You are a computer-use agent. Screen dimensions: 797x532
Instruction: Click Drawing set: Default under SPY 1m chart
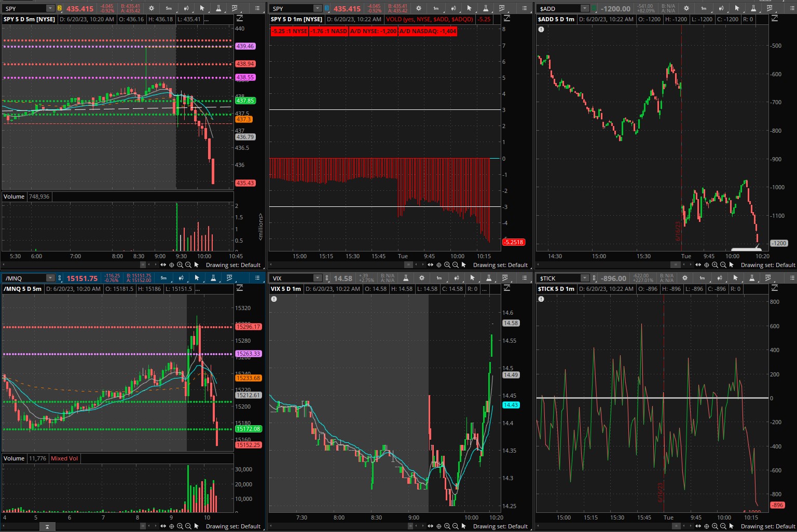tap(500, 265)
